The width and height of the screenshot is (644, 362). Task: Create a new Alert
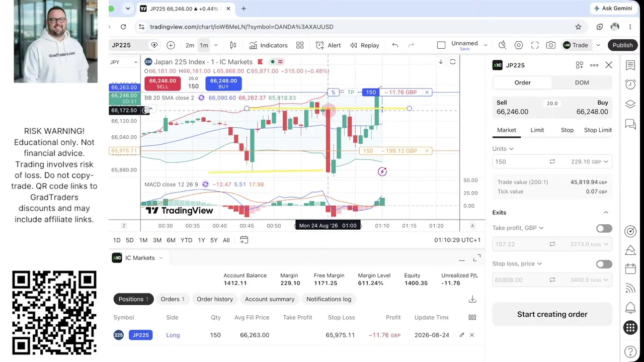pos(328,45)
